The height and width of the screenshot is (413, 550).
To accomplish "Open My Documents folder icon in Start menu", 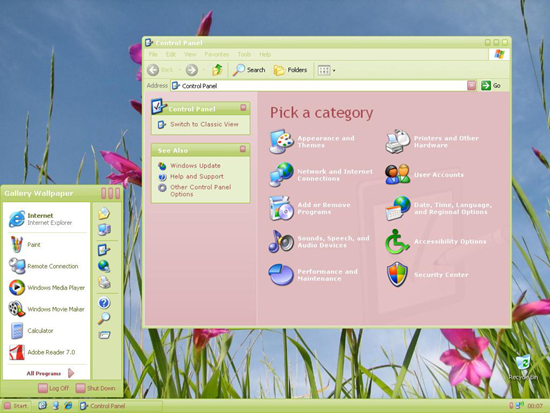I will 104,213.
